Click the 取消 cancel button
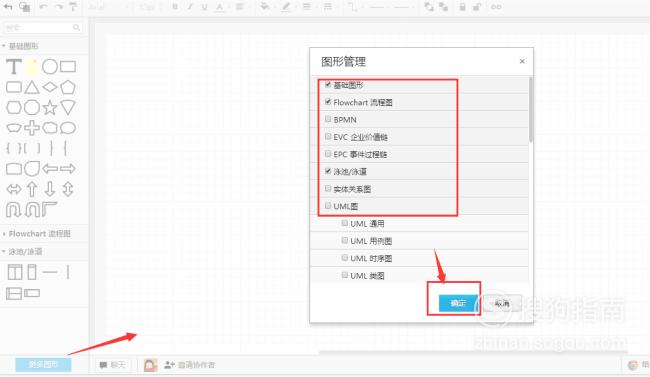This screenshot has height=377, width=650. pyautogui.click(x=502, y=303)
